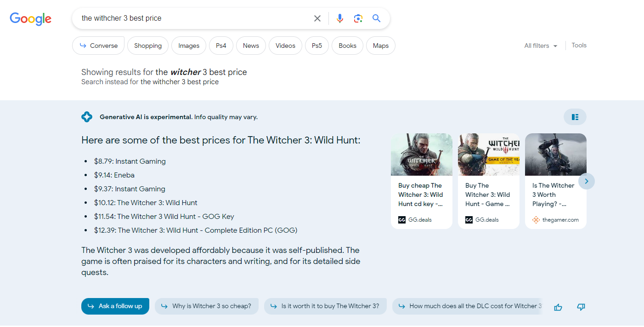
Task: Start voice search with microphone icon
Action: 339,18
